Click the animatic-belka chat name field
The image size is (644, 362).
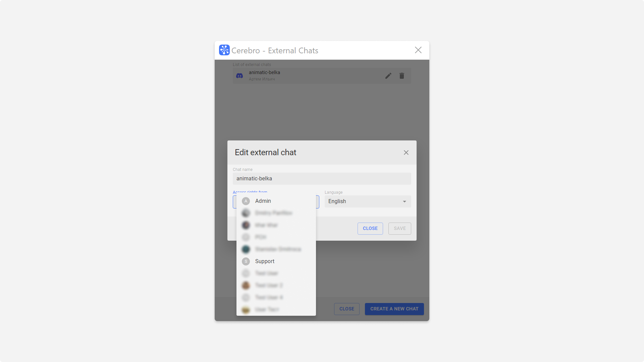point(322,178)
